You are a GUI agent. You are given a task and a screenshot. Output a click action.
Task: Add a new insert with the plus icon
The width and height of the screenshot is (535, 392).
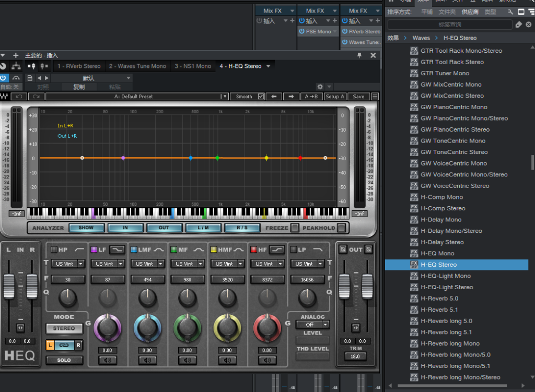(x=16, y=55)
